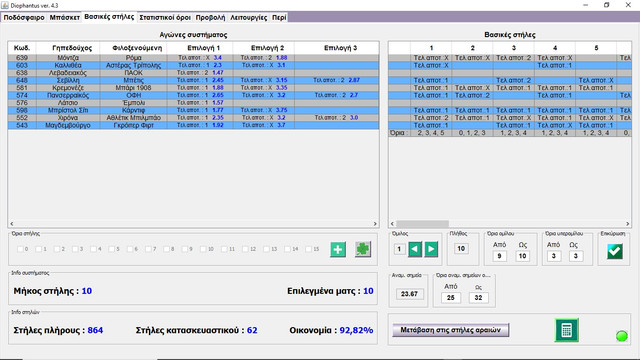
Task: Open the Στατιστικοί όροι tab
Action: pyautogui.click(x=165, y=18)
